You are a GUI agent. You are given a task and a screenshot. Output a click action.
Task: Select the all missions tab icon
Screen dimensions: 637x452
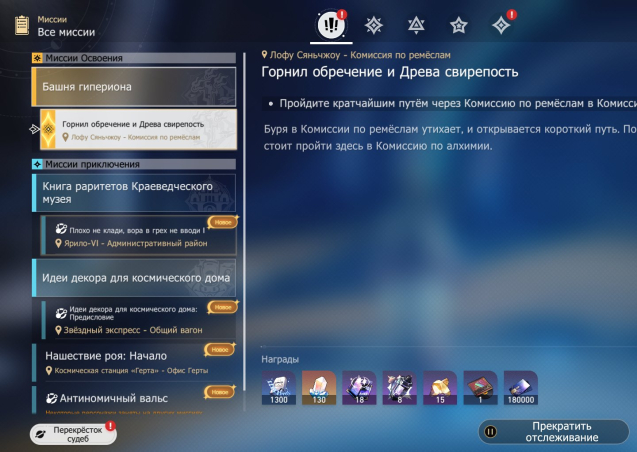tap(329, 24)
